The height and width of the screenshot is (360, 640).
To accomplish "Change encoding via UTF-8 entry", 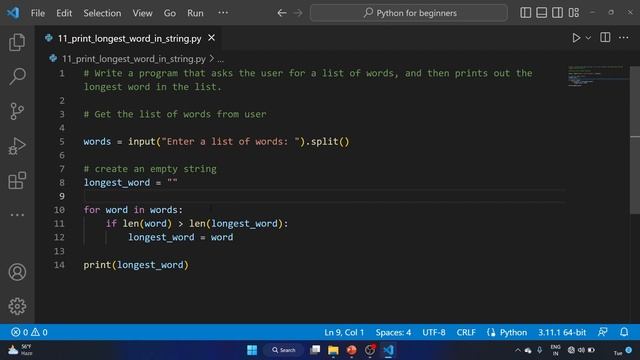I will (x=433, y=332).
